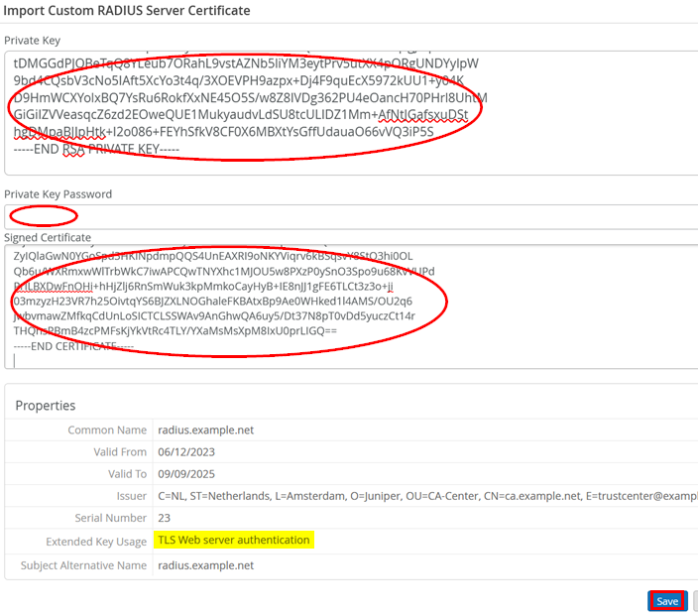Click the key line beginning with tDMGGdPJQ

tap(246, 63)
